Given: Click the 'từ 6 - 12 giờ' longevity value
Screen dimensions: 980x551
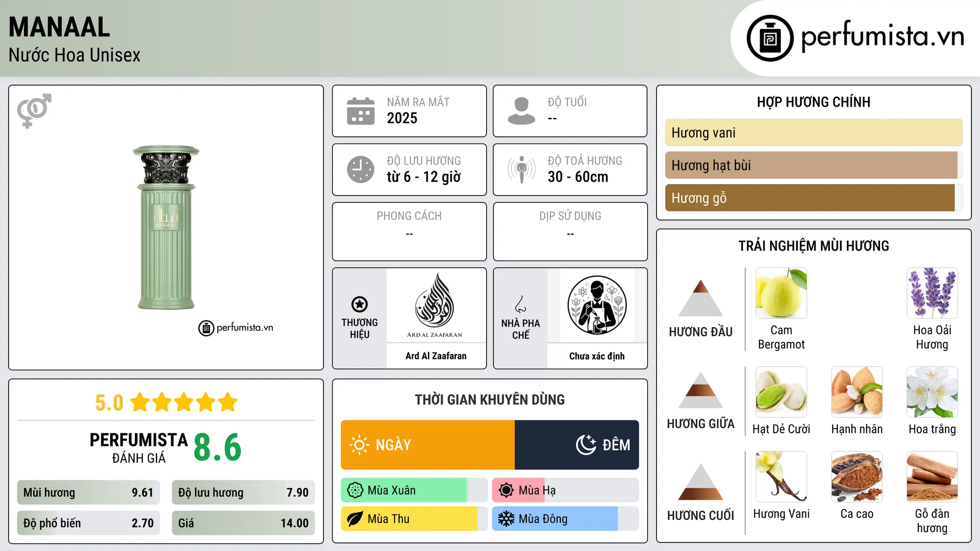Looking at the screenshot, I should 423,177.
